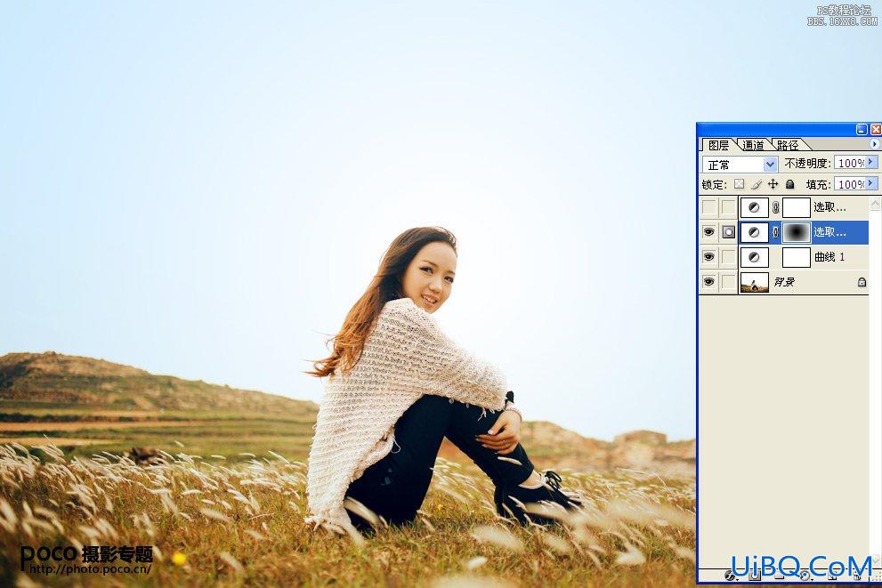Image resolution: width=882 pixels, height=588 pixels.
Task: Click adjustment icon of top 选取 layer
Action: [x=755, y=207]
